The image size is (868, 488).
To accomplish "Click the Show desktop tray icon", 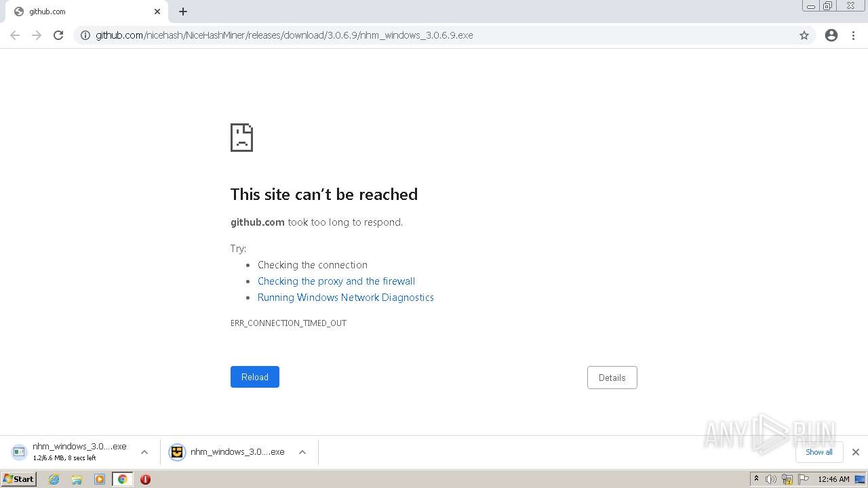I will [860, 479].
